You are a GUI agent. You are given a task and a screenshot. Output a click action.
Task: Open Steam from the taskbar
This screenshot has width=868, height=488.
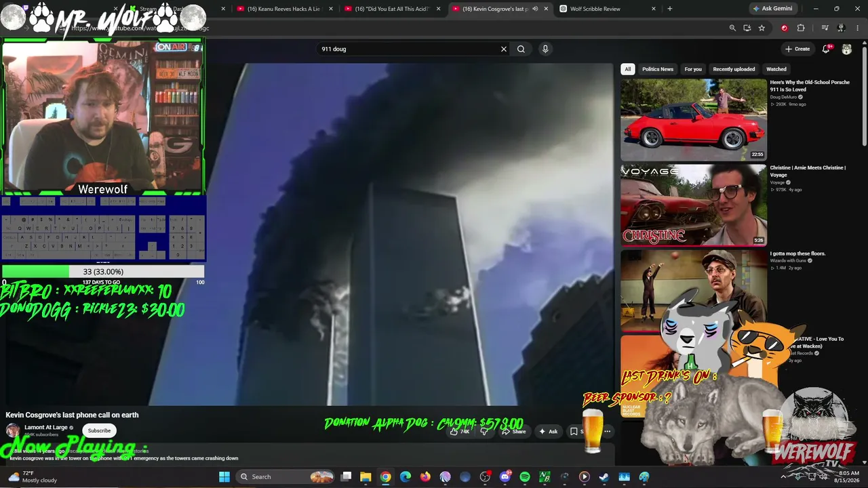pyautogui.click(x=604, y=476)
